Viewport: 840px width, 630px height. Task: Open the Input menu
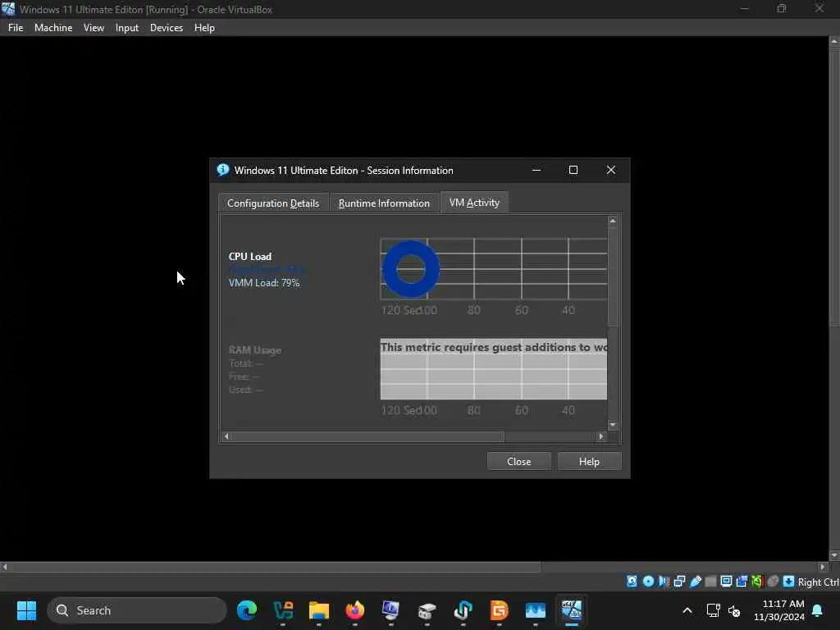(127, 28)
